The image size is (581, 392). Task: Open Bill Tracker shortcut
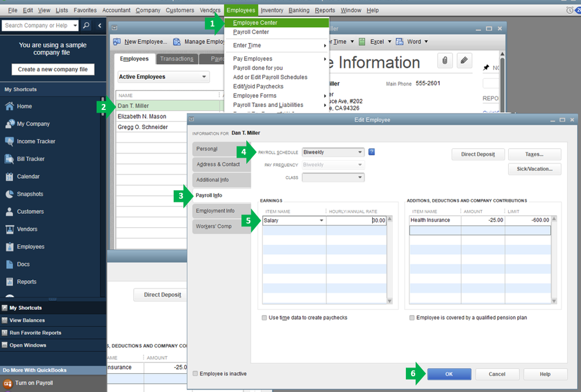[x=30, y=159]
